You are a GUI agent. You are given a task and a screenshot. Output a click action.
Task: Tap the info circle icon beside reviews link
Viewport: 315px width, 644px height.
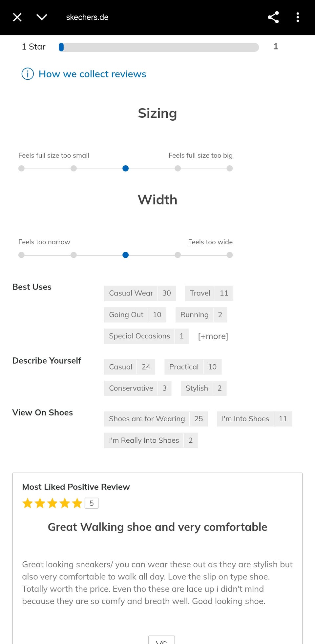(x=28, y=74)
